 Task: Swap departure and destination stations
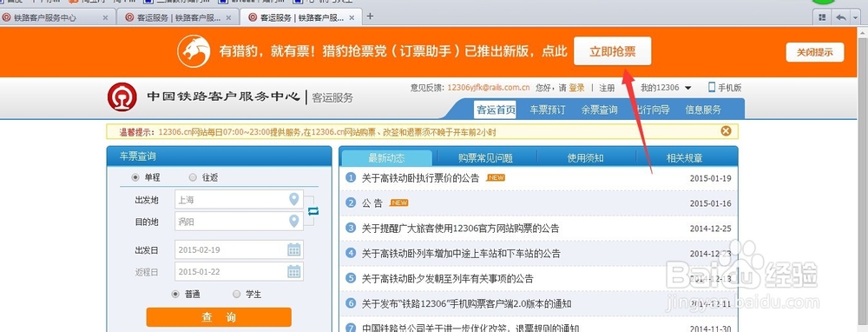[313, 210]
